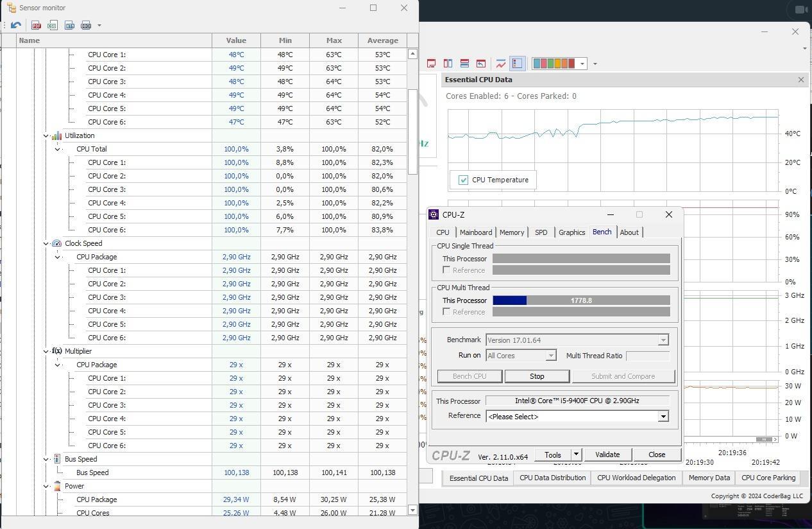
Task: Uncheck the CPU Temperature checkbox
Action: tap(463, 180)
